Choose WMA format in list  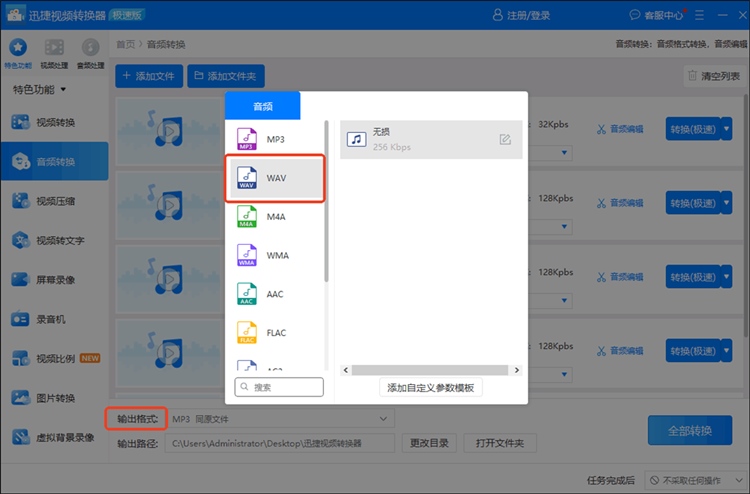(x=276, y=255)
